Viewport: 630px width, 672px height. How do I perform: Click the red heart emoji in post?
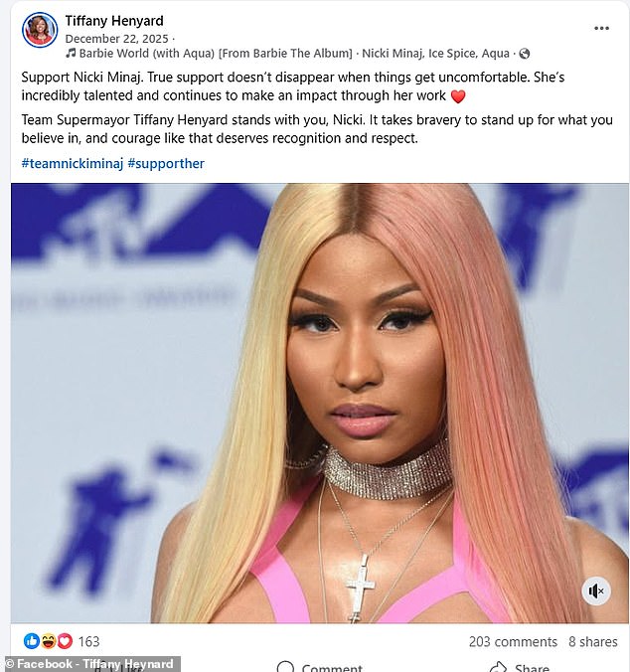458,96
